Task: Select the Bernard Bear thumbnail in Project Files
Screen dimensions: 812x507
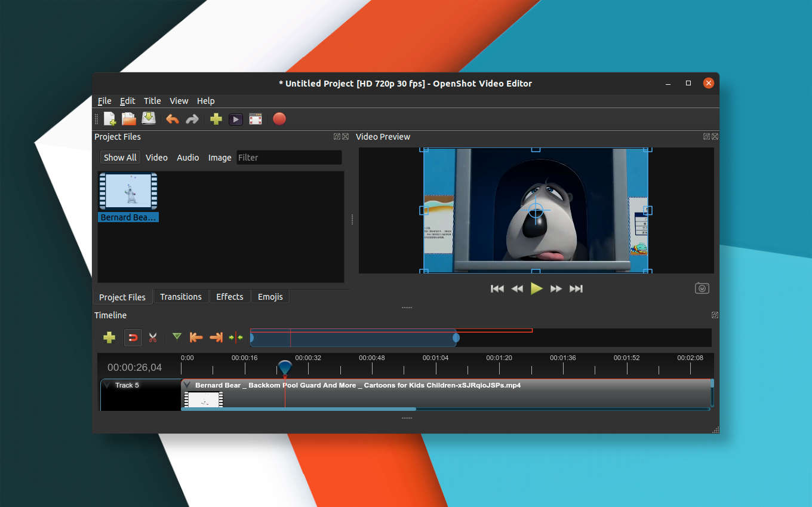Action: 128,191
